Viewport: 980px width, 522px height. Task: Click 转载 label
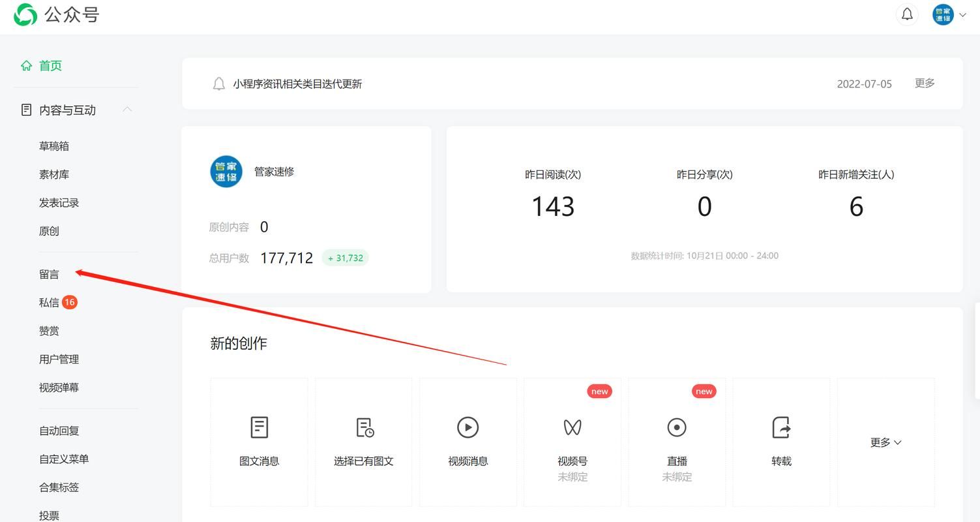[781, 461]
